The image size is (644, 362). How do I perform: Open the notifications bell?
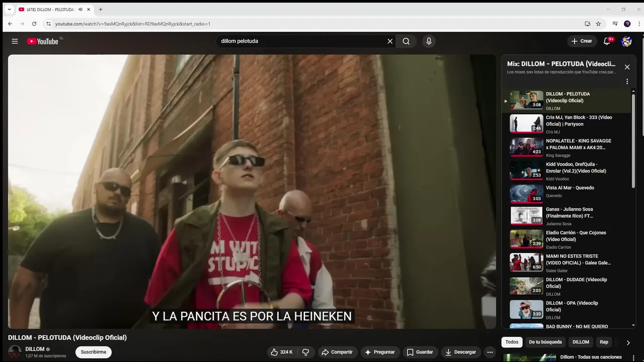point(607,41)
